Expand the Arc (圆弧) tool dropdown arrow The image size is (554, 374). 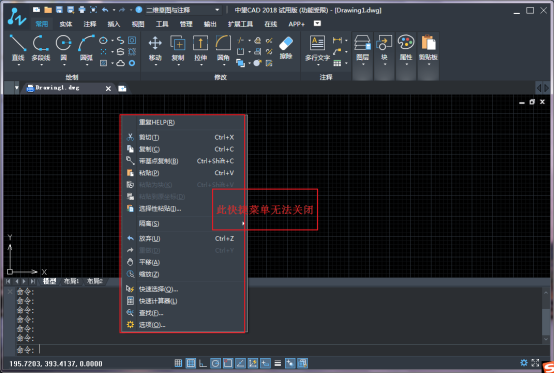pyautogui.click(x=86, y=65)
